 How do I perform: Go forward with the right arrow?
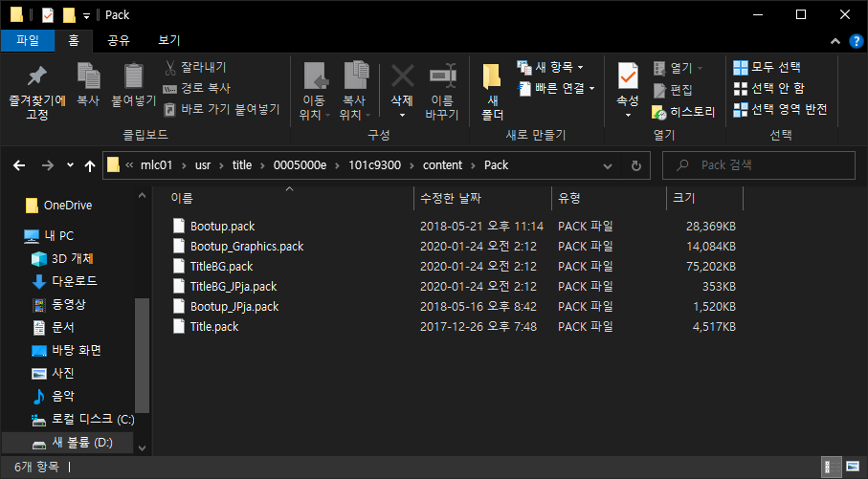48,165
